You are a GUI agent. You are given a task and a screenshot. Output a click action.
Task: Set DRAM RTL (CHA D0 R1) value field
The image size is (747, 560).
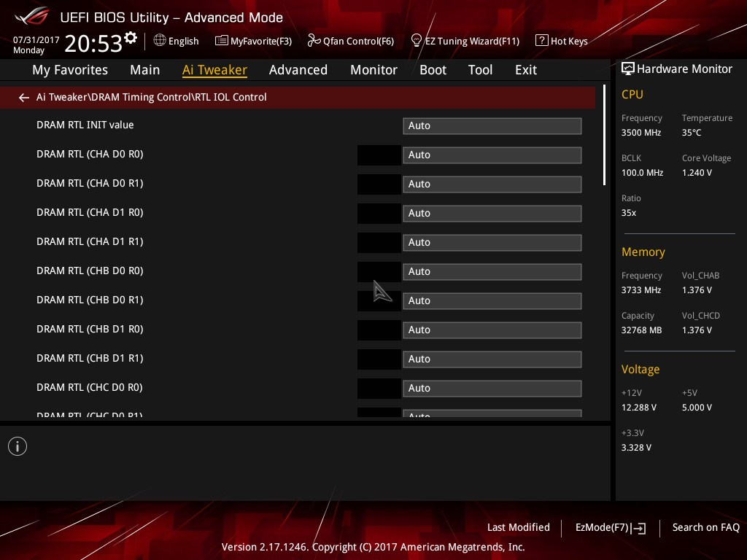(x=492, y=184)
